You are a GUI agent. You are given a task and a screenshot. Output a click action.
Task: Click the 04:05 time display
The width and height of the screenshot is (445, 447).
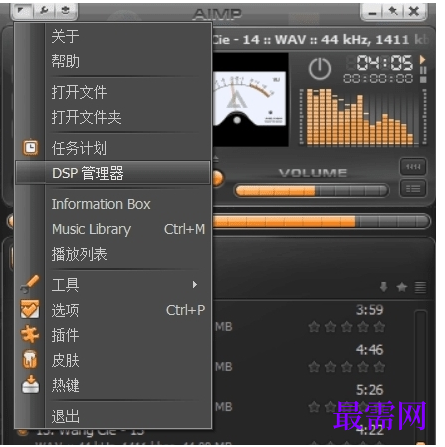click(x=385, y=63)
